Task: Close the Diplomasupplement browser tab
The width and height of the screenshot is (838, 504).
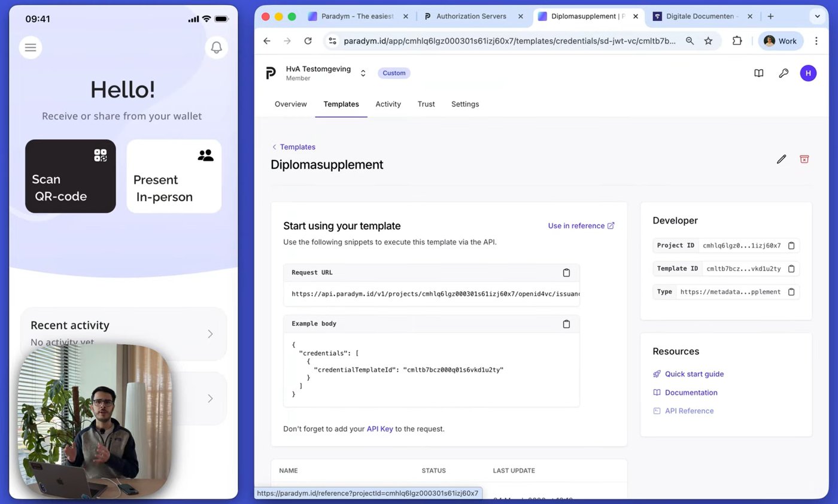Action: [636, 16]
